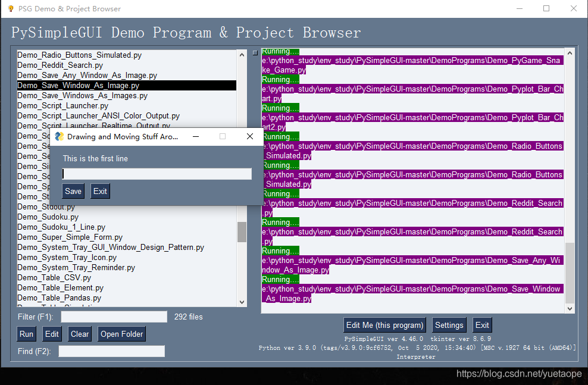Click the Demo_Pyplot_Bar_Chart2.py path in output
The width and height of the screenshot is (588, 385).
click(x=412, y=122)
